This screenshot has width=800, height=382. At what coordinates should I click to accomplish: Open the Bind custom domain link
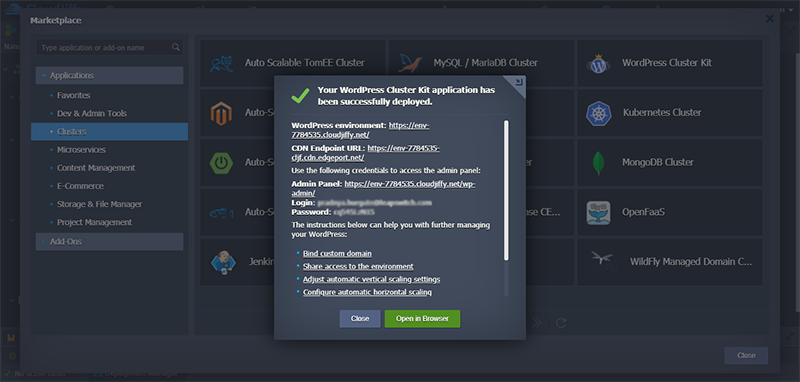337,253
